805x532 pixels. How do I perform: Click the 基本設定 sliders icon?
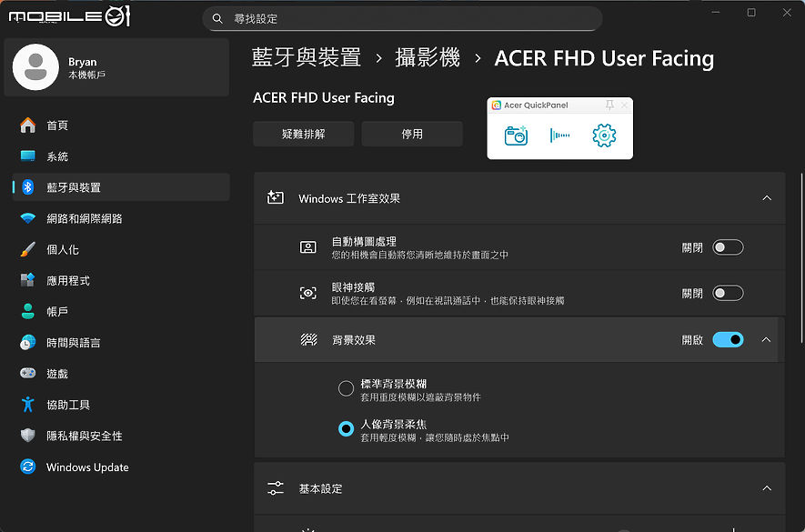click(x=276, y=487)
